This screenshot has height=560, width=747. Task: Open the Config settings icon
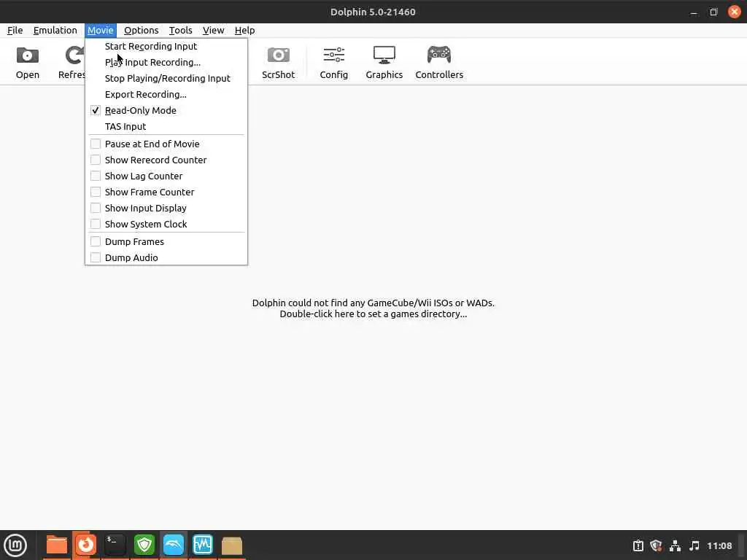point(333,62)
